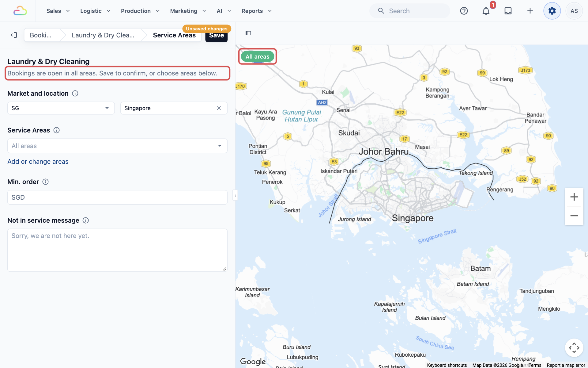Click the All areas map chip

pyautogui.click(x=258, y=56)
